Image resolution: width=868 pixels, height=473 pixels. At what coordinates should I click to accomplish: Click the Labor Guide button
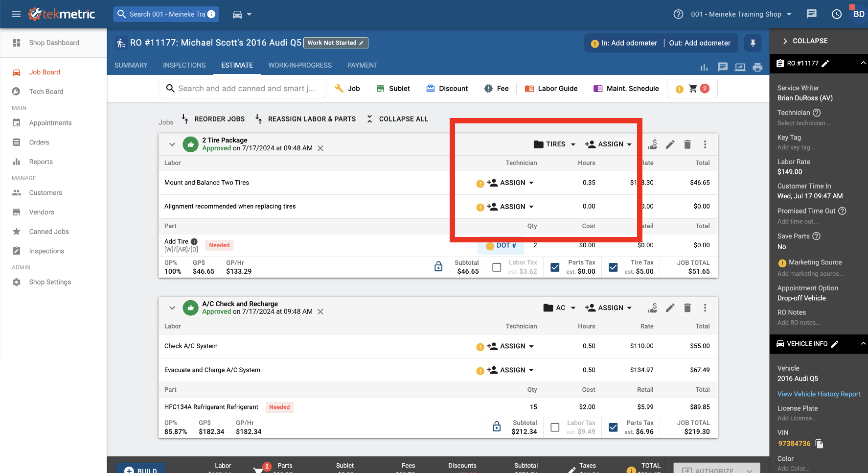(551, 89)
